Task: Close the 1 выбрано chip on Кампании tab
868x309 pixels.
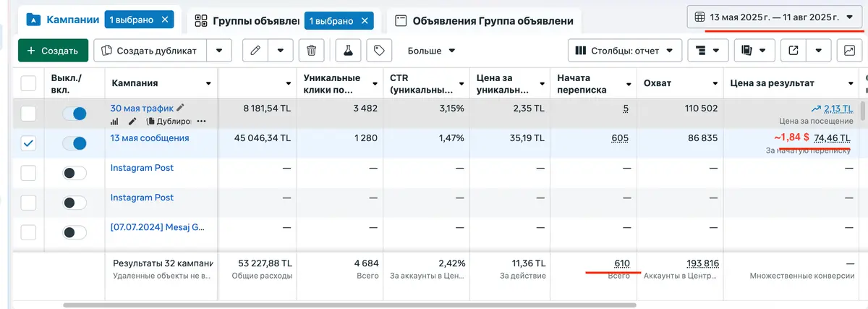Action: (166, 20)
